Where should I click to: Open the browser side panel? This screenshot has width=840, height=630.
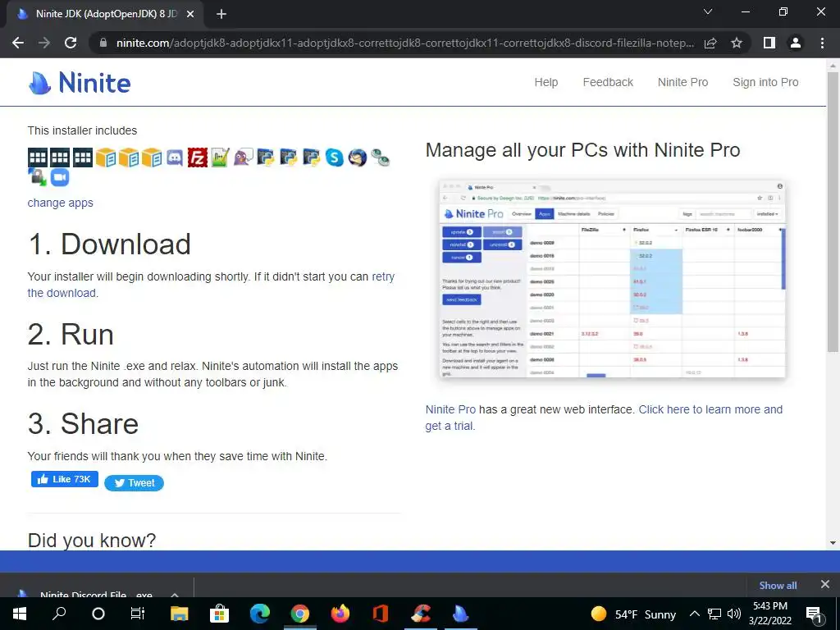coord(769,43)
